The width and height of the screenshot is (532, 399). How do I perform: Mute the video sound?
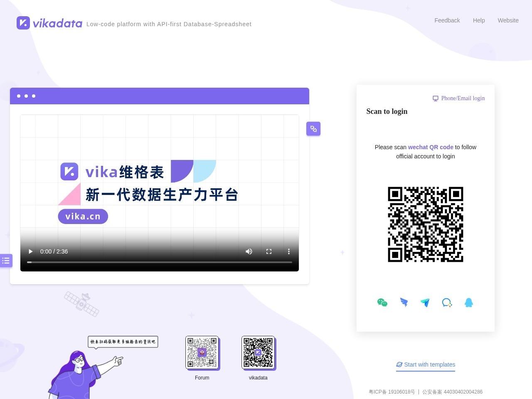(x=249, y=251)
